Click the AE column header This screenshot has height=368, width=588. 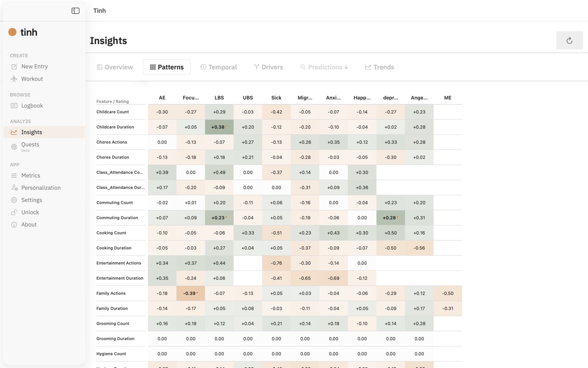click(x=162, y=98)
